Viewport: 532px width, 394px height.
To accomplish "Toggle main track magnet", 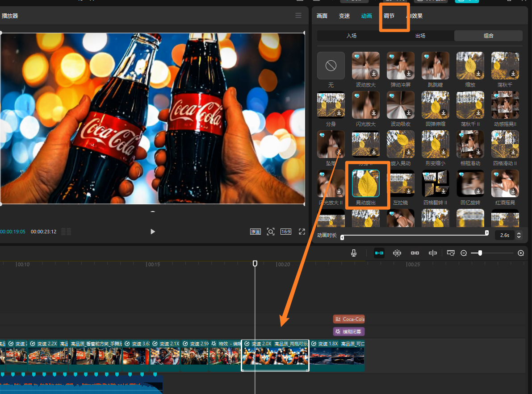I will tap(379, 253).
